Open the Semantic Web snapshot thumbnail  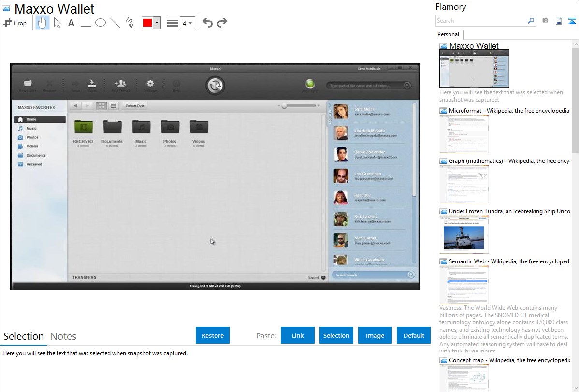pos(464,285)
